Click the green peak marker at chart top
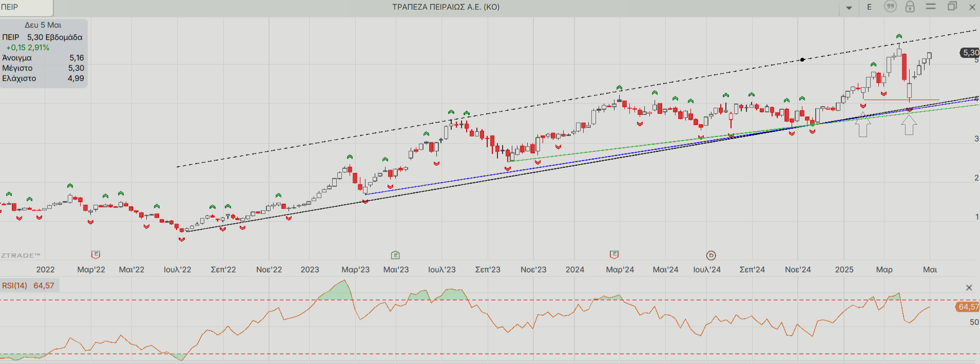Image resolution: width=980 pixels, height=364 pixels. pyautogui.click(x=899, y=36)
